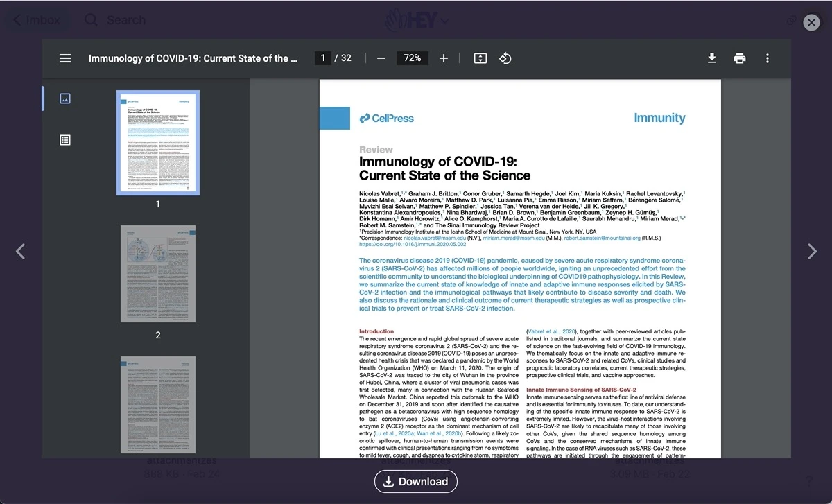The height and width of the screenshot is (504, 832).
Task: Zoom in with the plus button
Action: coord(444,58)
